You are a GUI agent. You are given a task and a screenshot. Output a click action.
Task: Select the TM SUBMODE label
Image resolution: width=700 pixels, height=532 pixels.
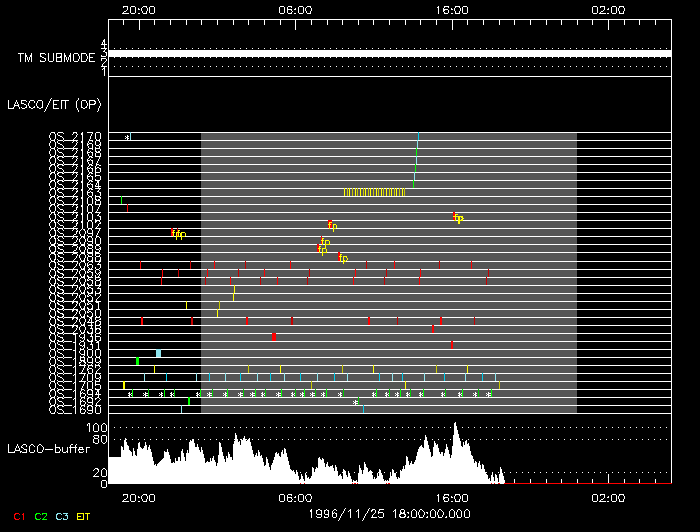pyautogui.click(x=55, y=58)
